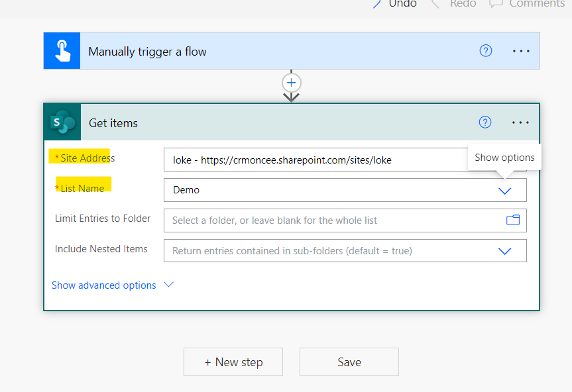
Task: Click the + New step button
Action: pyautogui.click(x=233, y=362)
